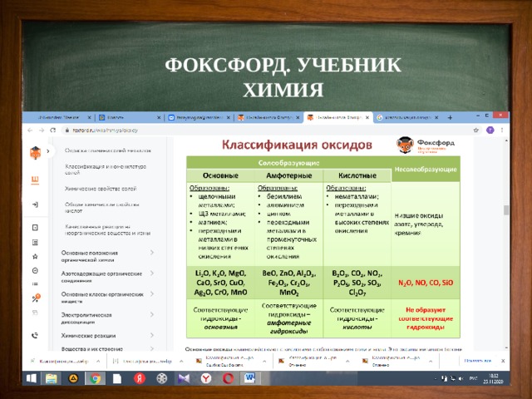Open the topmost topic link in sidebar list
Image resolution: width=532 pixels, height=399 pixels.
(108, 150)
